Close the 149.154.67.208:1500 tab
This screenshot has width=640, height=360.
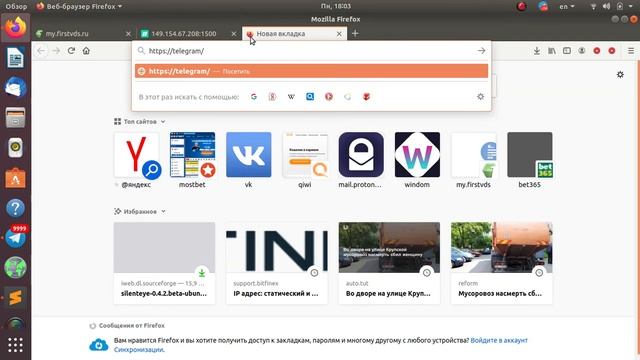point(234,34)
